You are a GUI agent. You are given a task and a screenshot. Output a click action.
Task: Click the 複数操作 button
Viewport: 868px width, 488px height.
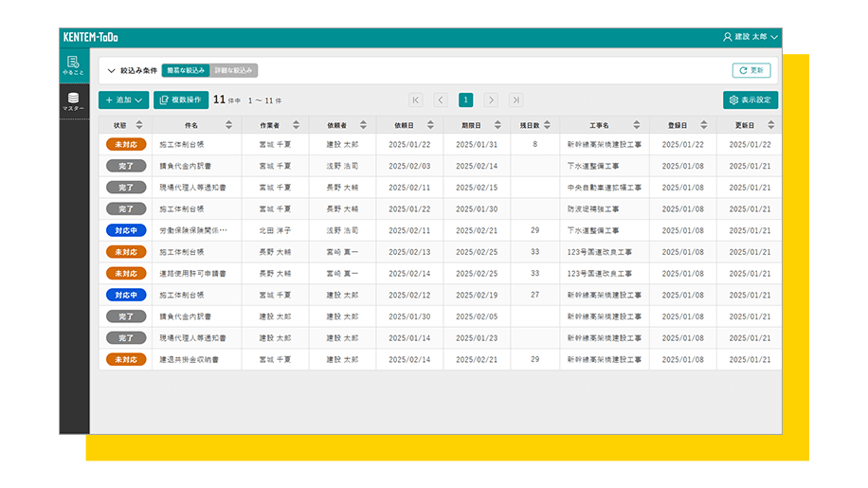181,99
